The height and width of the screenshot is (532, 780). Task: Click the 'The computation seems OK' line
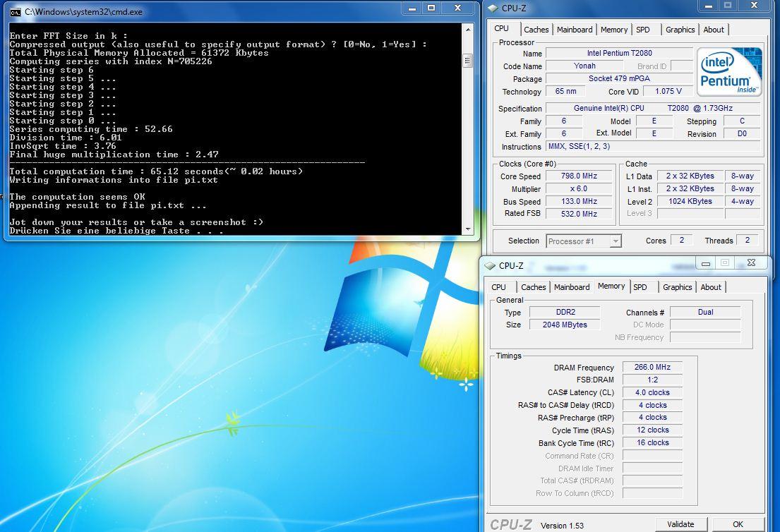(77, 197)
